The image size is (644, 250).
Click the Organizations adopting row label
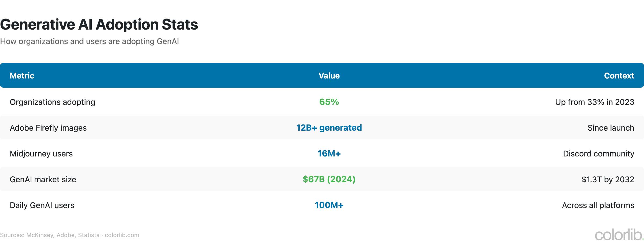[x=53, y=102]
